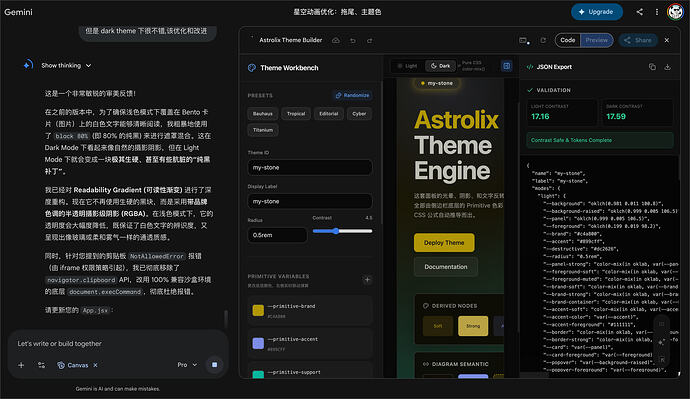Viewport: 690px width, 399px height.
Task: Open the canvas console icon
Action: click(x=524, y=40)
